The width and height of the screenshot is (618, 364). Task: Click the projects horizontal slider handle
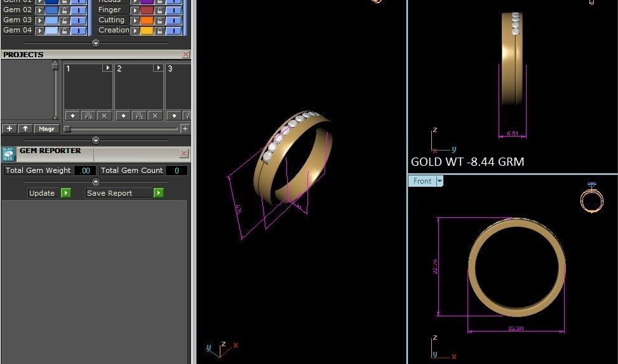coord(67,129)
